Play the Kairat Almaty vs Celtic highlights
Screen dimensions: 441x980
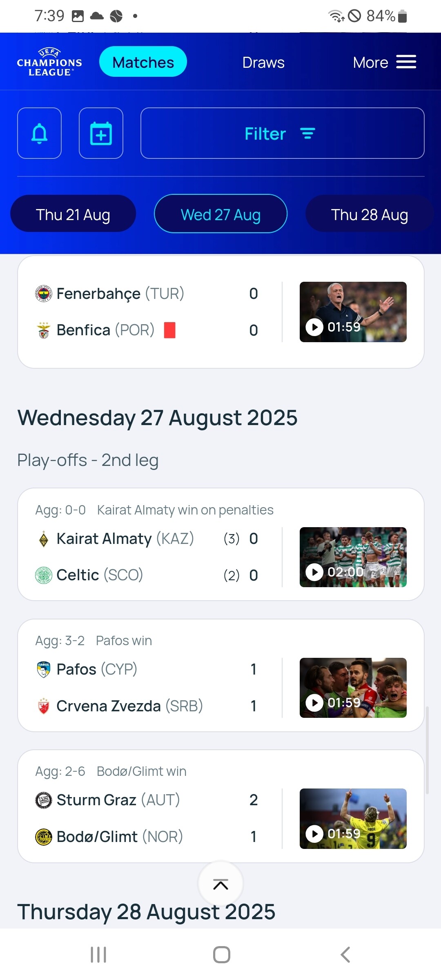pos(353,557)
